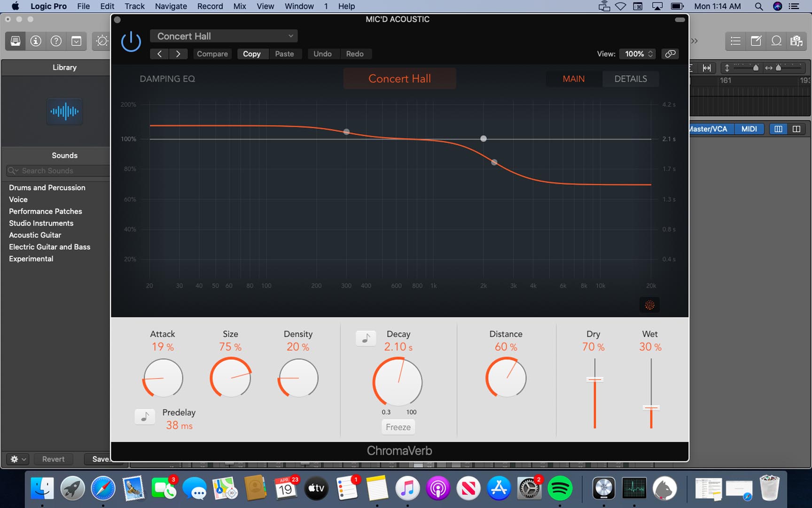
Task: Click the Wet level fader handle
Action: click(651, 408)
